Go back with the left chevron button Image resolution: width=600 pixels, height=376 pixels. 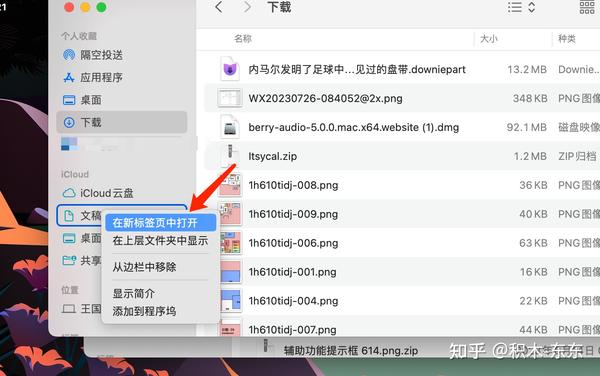coord(219,7)
